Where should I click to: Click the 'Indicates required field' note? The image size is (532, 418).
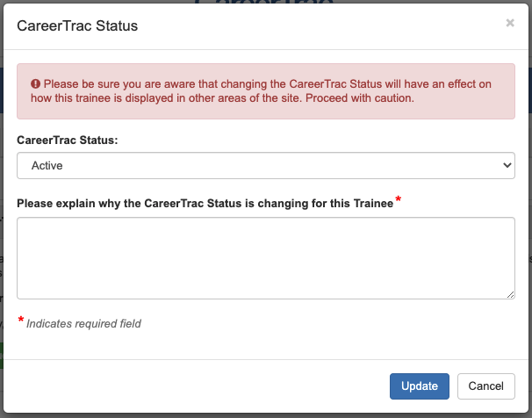[83, 324]
